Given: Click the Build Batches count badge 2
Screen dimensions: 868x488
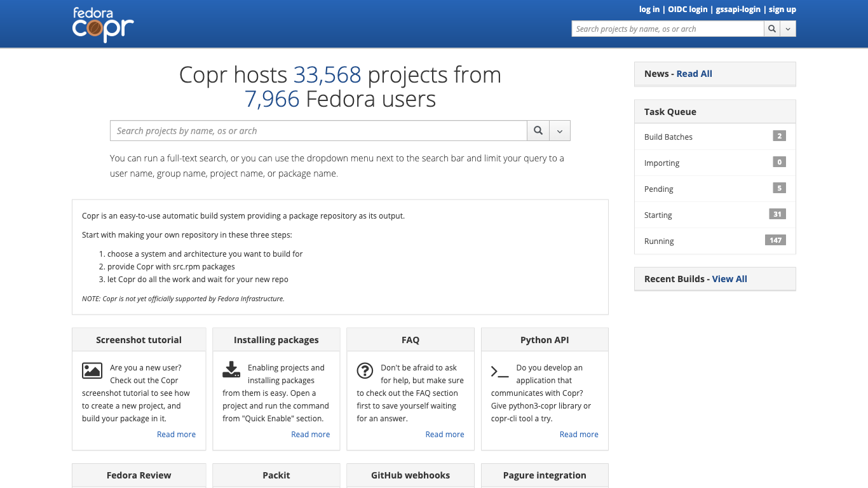Looking at the screenshot, I should pyautogui.click(x=779, y=136).
